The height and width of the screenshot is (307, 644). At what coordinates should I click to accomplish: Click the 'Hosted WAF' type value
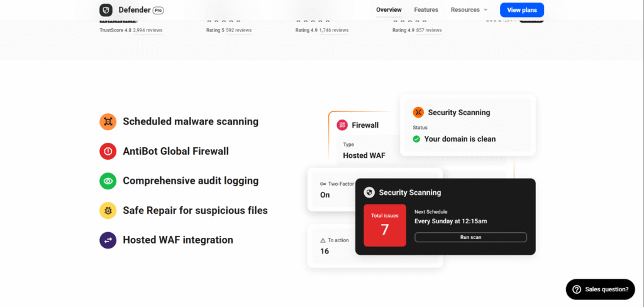[x=364, y=156]
